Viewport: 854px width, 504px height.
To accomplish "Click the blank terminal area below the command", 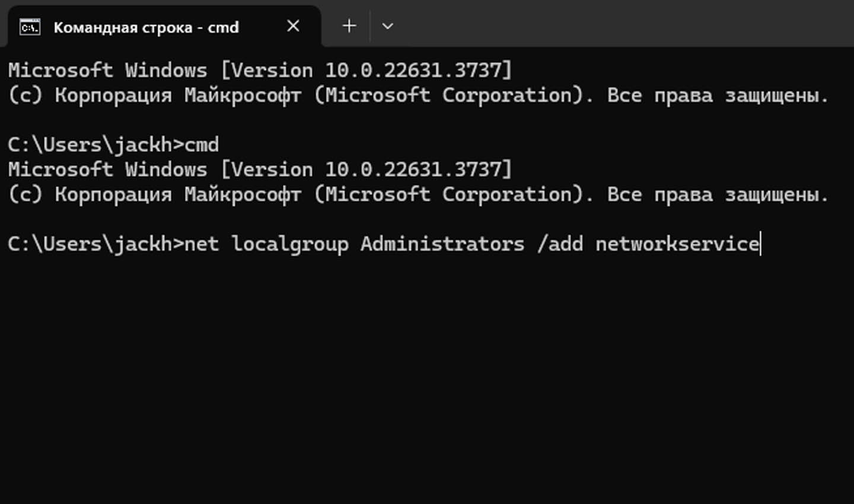I will pyautogui.click(x=427, y=379).
